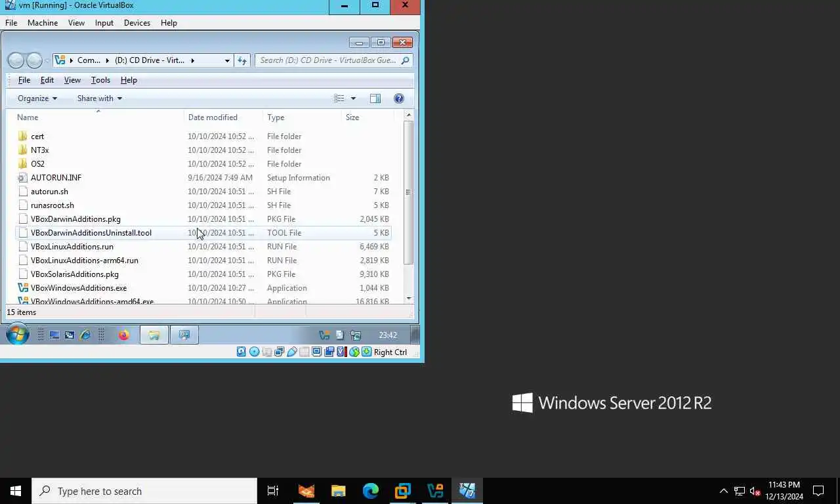The width and height of the screenshot is (840, 504).
Task: Open the Share with dropdown
Action: 100,98
